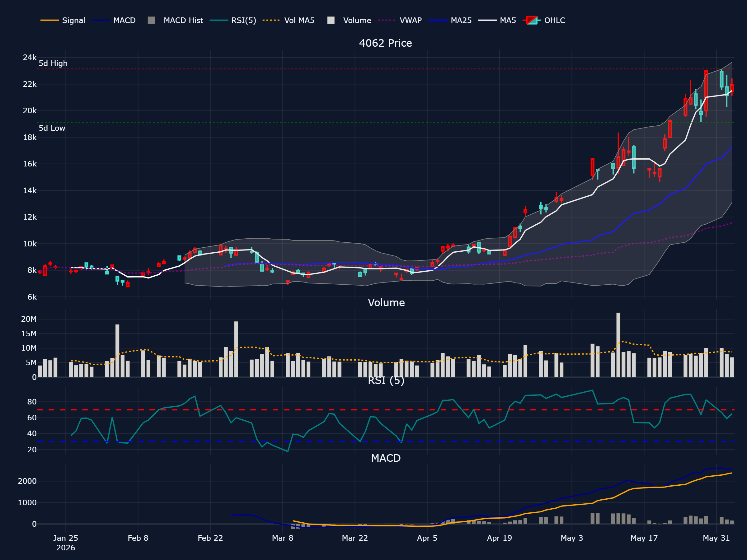Screen dimensions: 747x560
Task: Click the 'Mar 22' x-axis label
Action: tap(355, 538)
